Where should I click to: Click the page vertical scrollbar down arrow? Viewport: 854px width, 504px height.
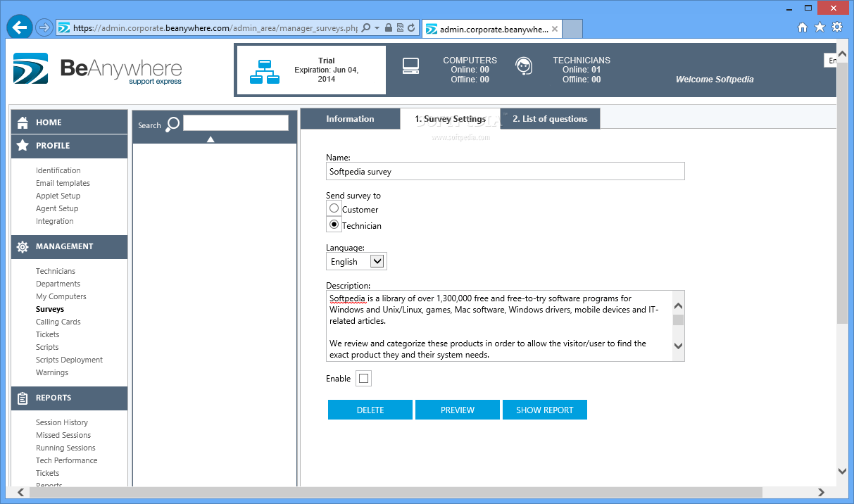843,471
